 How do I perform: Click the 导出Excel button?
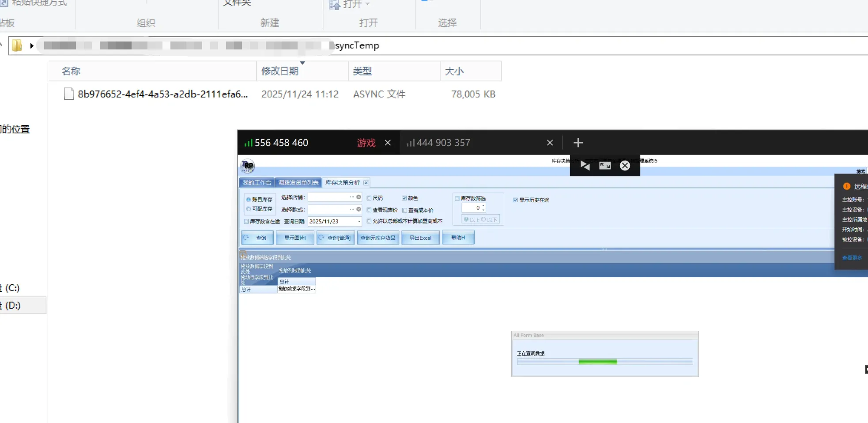click(x=420, y=238)
